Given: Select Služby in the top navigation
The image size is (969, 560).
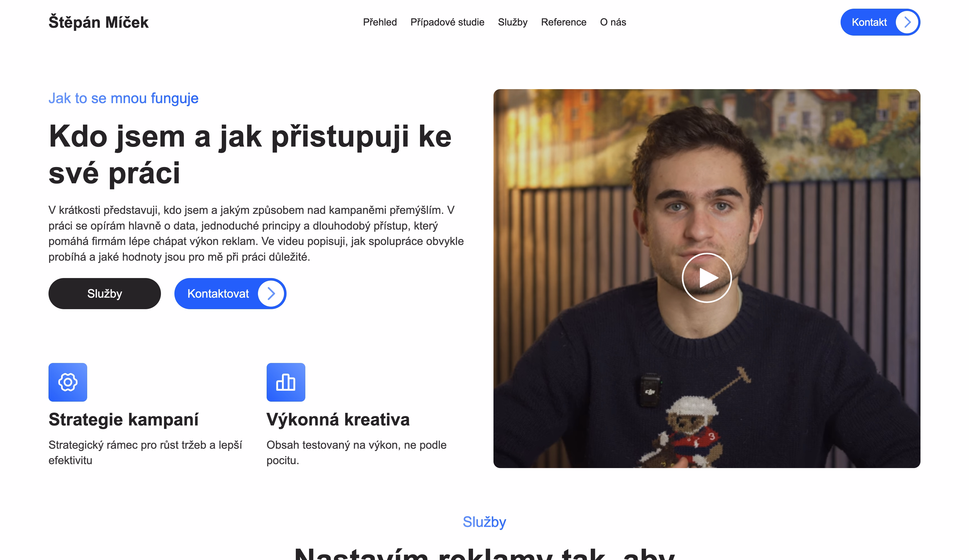Looking at the screenshot, I should 513,22.
